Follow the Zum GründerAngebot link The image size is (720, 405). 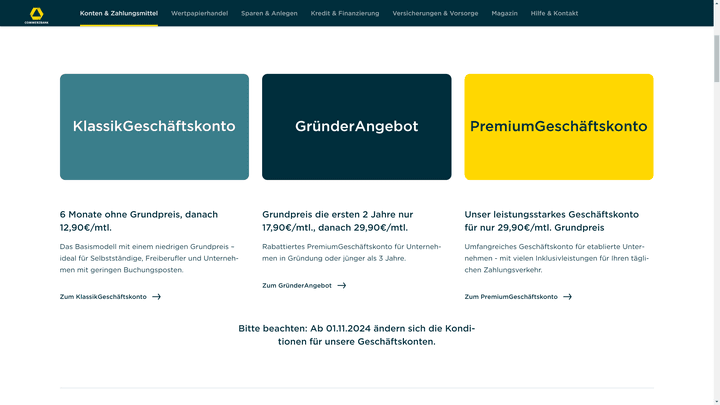point(304,285)
